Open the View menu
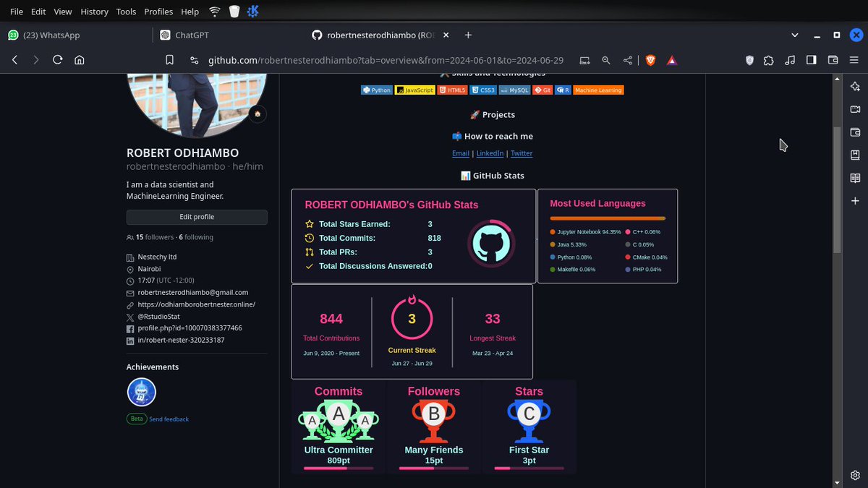This screenshot has width=868, height=488. (x=63, y=12)
